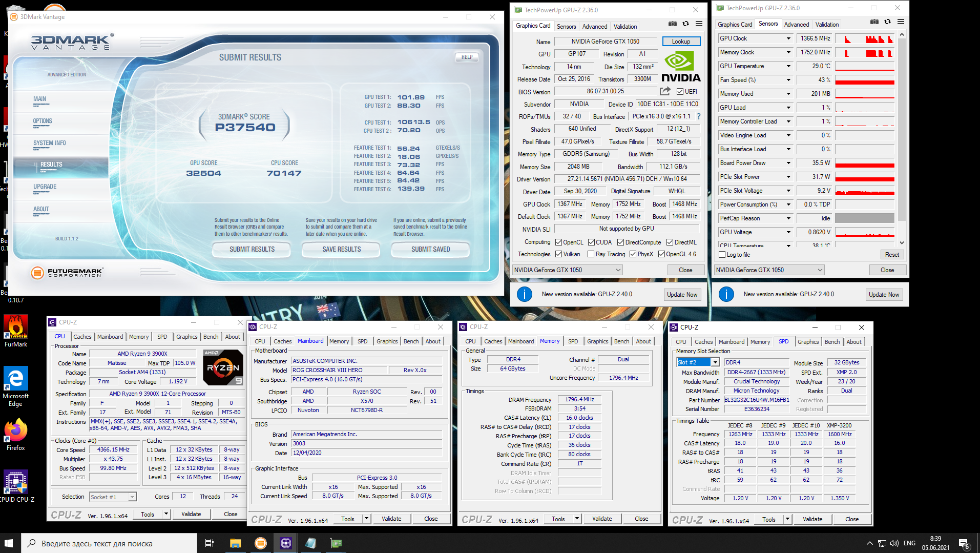The image size is (980, 553).
Task: Click Bus Interface question mark icon
Action: [698, 116]
